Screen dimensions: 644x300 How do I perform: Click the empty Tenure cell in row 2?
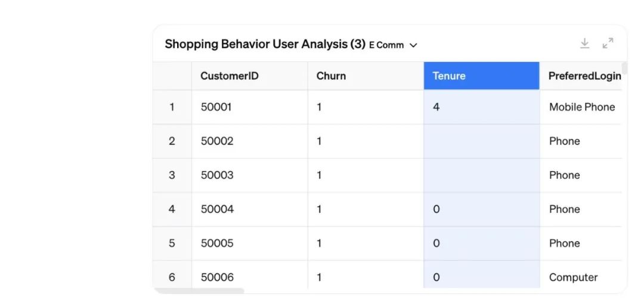pos(481,141)
